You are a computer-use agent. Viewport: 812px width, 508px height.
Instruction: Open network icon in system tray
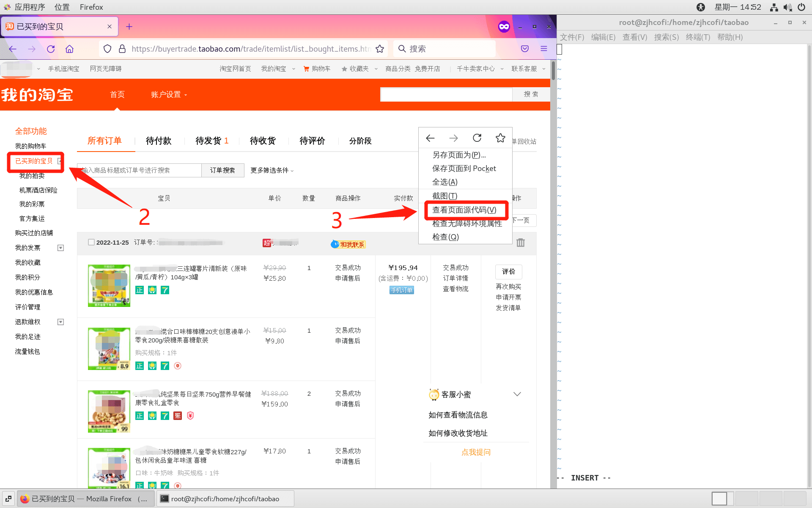774,7
